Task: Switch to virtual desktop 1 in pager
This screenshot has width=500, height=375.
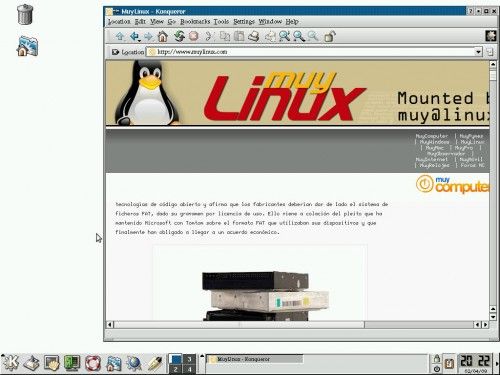Action: [x=175, y=359]
